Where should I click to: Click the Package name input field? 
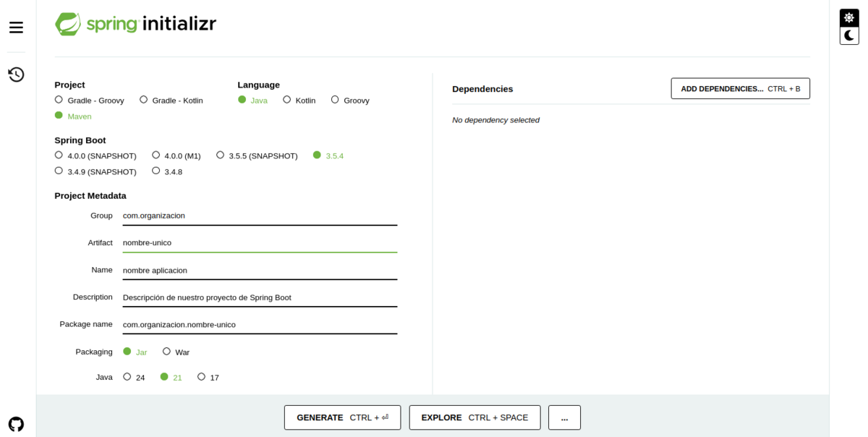(260, 325)
